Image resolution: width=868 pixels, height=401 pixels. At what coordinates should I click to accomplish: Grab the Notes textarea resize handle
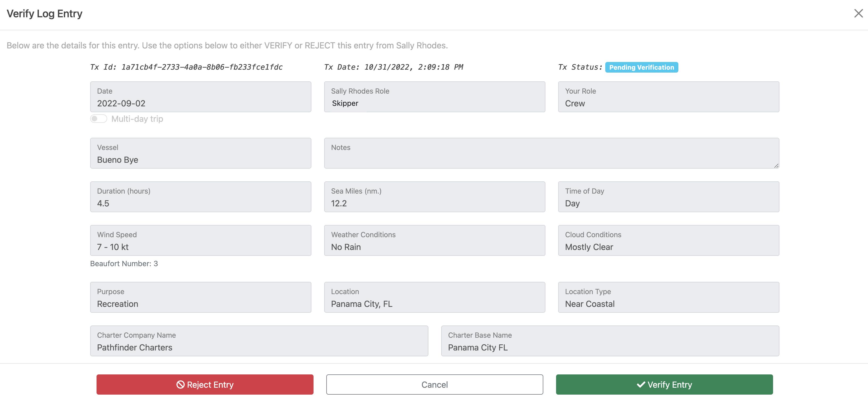(x=776, y=165)
